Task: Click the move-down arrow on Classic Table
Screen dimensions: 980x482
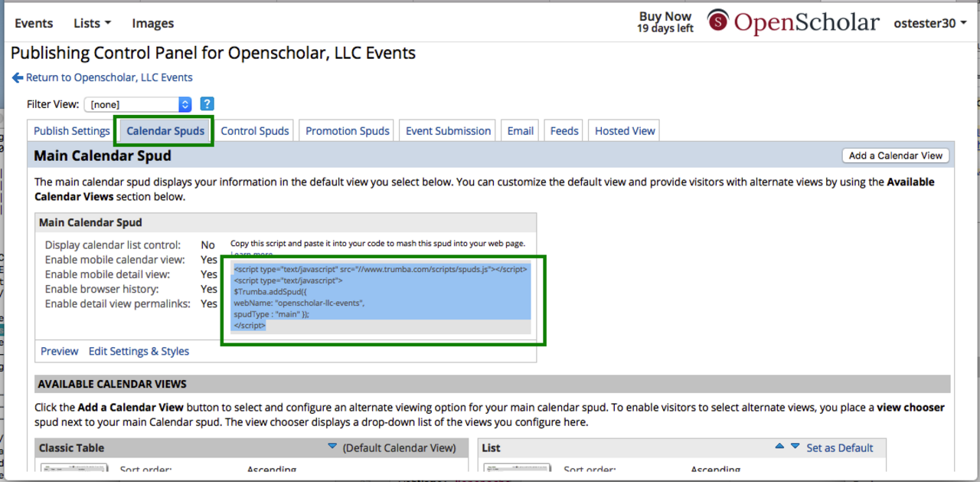Action: pos(332,447)
